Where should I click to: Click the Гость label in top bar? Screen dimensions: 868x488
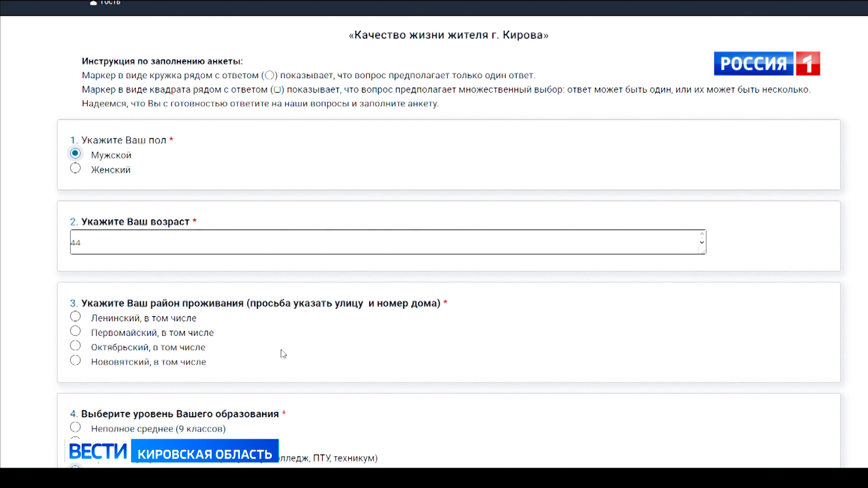coord(110,3)
